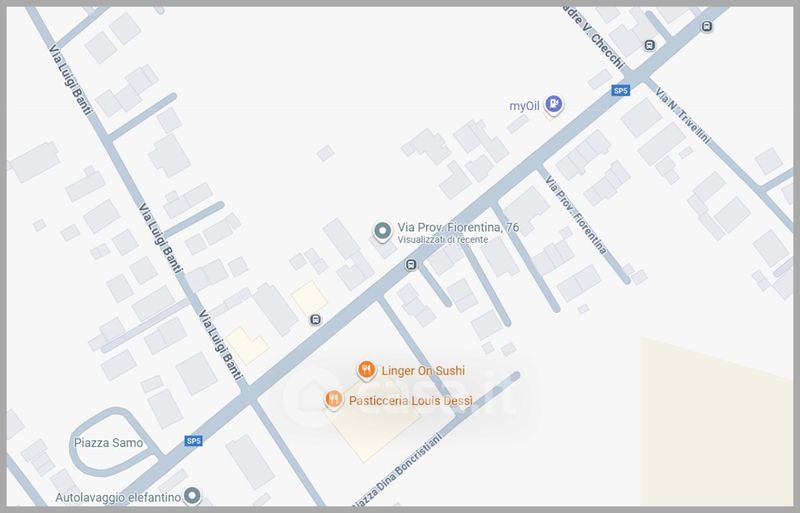Click the SP5 road shield near myOil
The width and height of the screenshot is (800, 513).
pyautogui.click(x=621, y=90)
